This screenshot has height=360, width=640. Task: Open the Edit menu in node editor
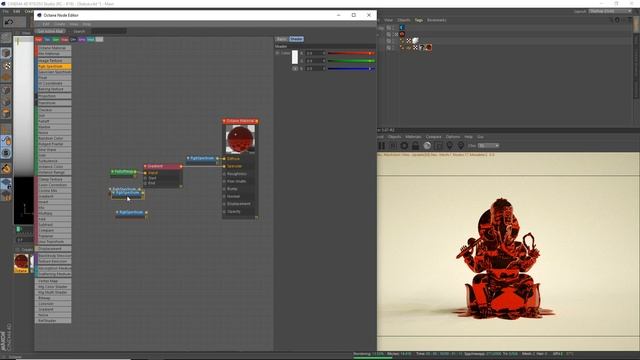[x=46, y=24]
